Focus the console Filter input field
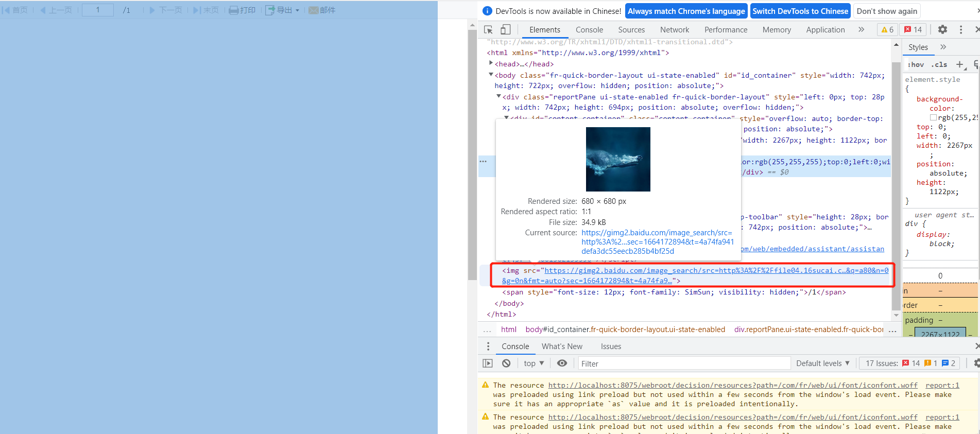The image size is (980, 434). coord(684,363)
